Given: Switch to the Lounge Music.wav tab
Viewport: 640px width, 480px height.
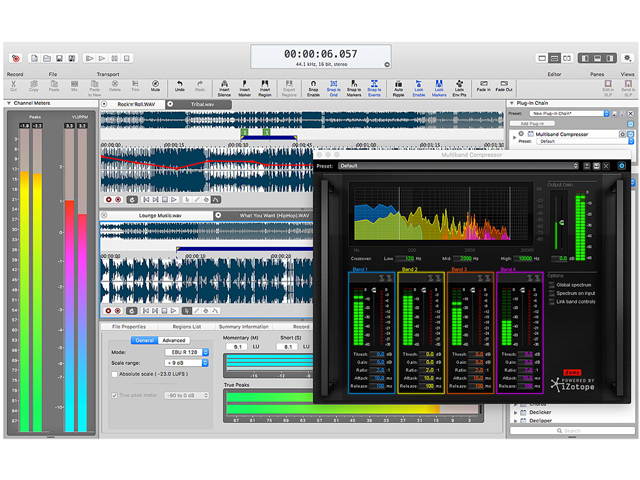Looking at the screenshot, I should pyautogui.click(x=160, y=215).
